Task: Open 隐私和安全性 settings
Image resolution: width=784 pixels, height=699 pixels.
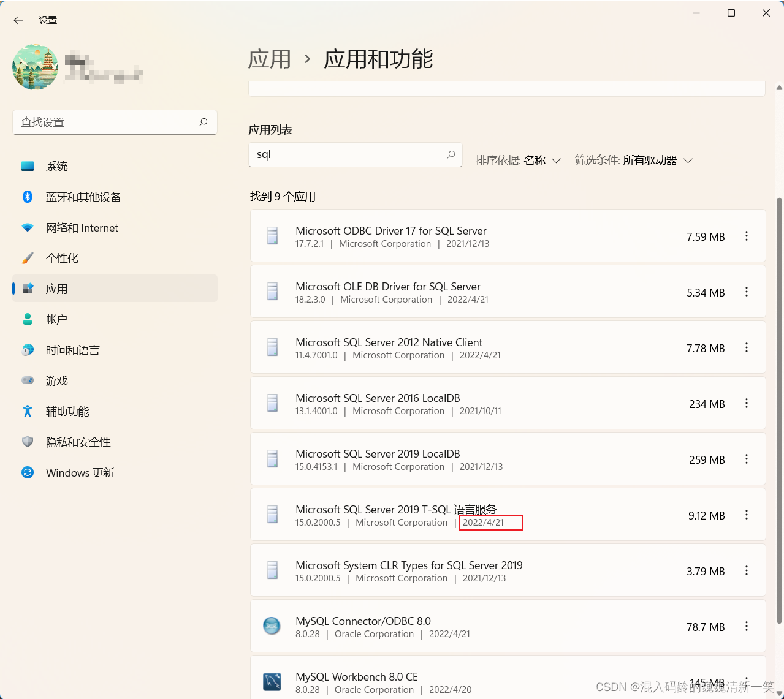Action: coord(115,442)
